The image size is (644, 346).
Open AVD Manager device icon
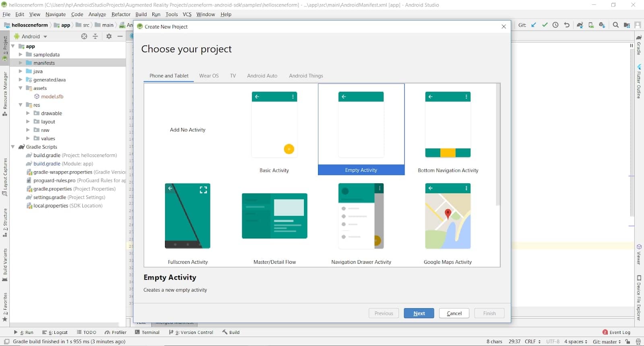[591, 25]
